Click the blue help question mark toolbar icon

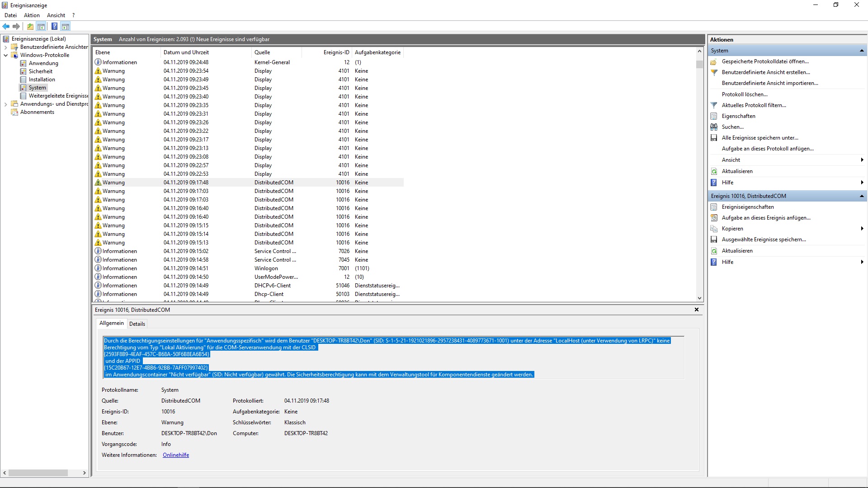(x=54, y=26)
